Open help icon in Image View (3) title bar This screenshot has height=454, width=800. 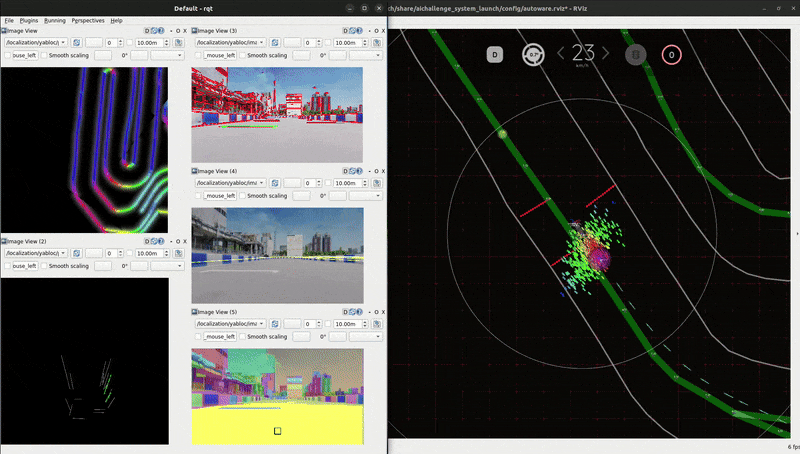click(360, 31)
